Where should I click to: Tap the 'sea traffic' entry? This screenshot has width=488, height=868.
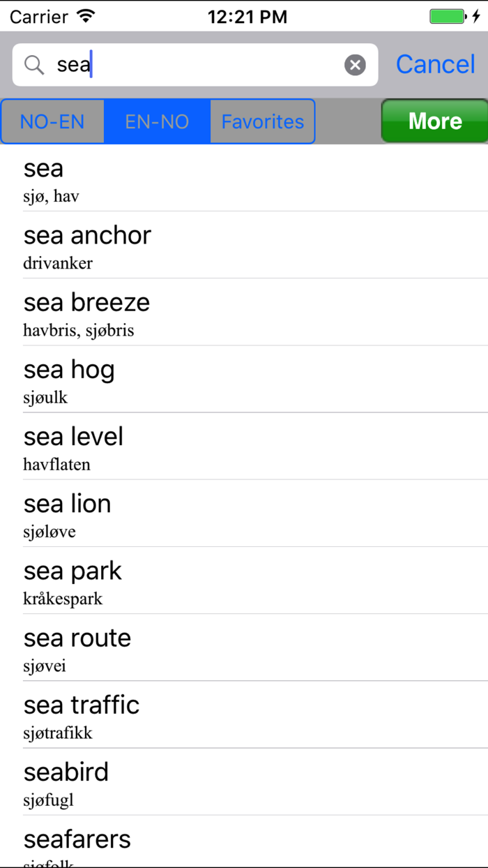[x=244, y=714]
